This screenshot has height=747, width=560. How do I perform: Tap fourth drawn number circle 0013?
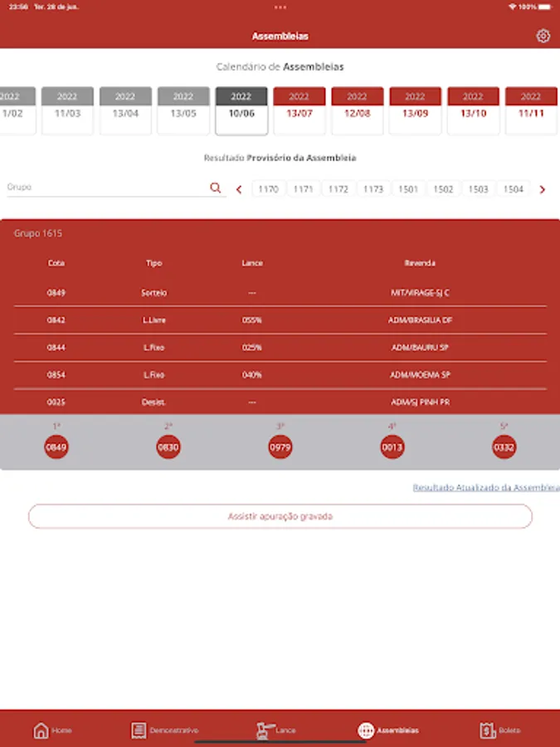tap(392, 447)
